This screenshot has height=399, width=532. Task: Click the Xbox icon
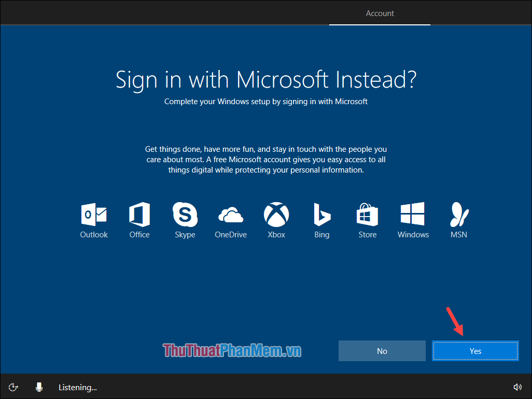[x=276, y=213]
